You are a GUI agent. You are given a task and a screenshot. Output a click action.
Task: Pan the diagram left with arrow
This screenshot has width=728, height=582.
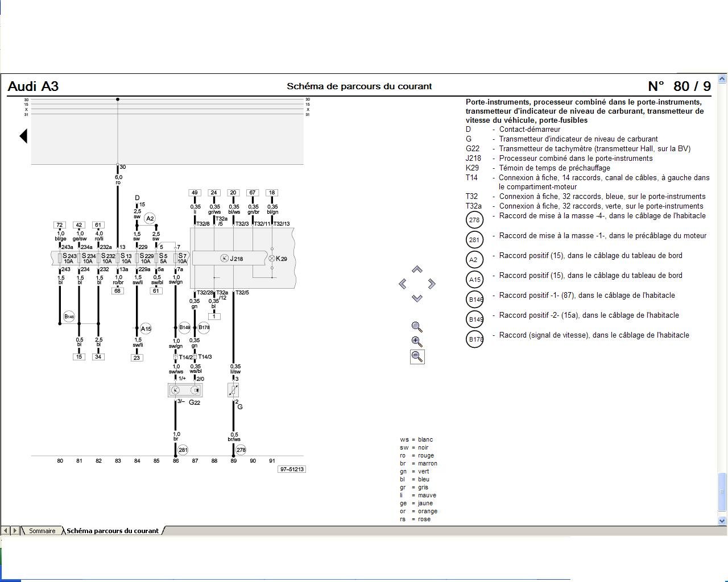point(403,284)
